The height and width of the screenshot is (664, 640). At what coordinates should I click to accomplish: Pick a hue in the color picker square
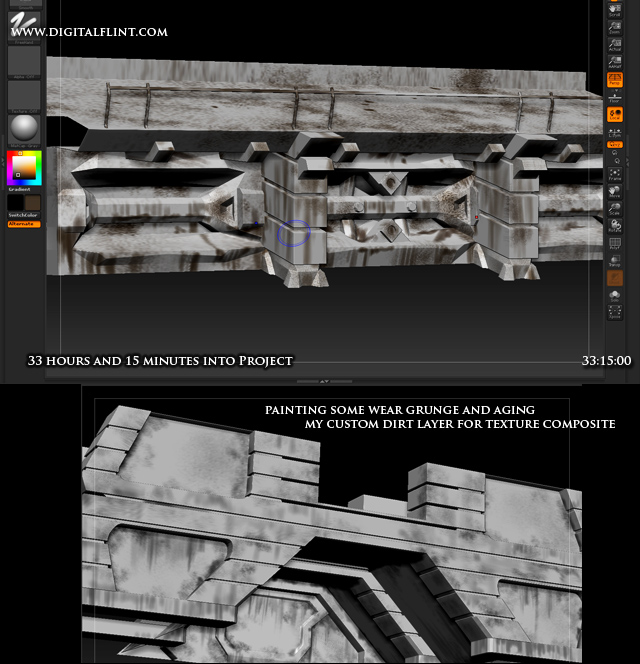23,167
